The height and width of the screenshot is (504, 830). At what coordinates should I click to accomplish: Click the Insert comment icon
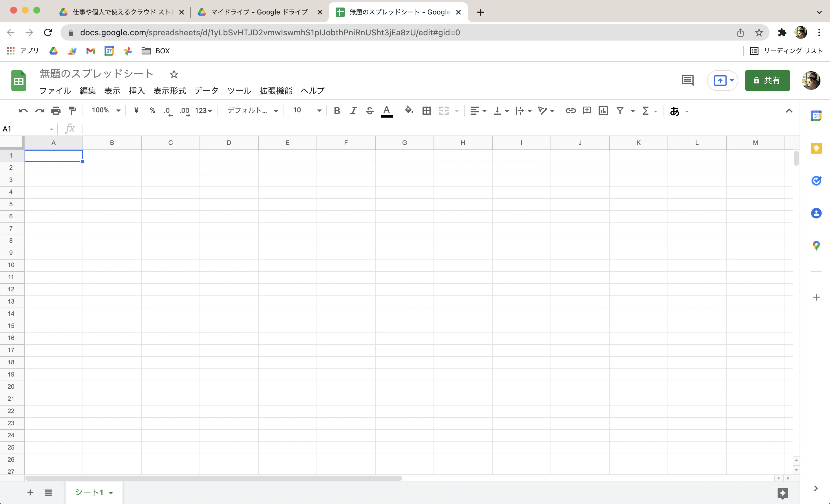587,110
